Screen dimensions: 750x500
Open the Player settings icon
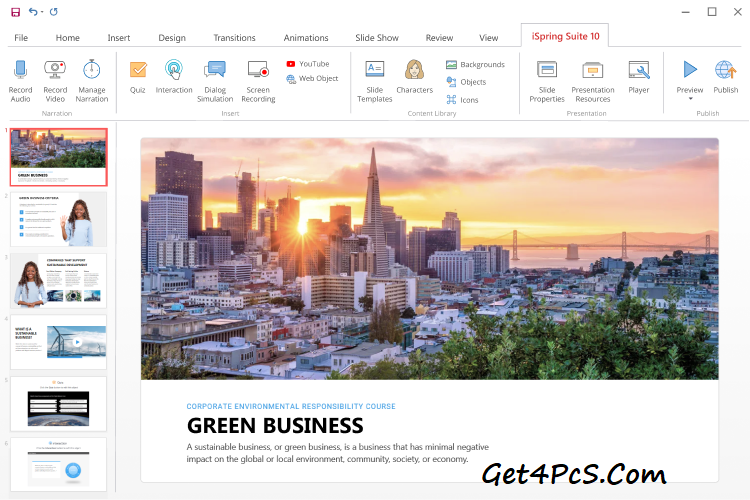638,69
